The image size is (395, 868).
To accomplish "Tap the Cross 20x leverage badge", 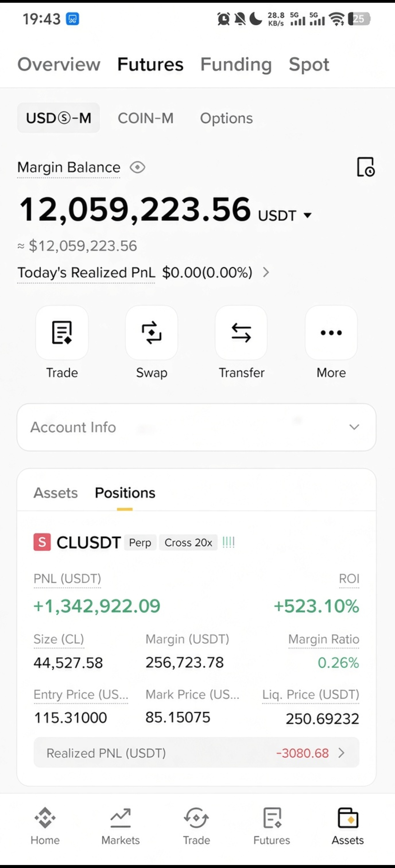I will (188, 542).
